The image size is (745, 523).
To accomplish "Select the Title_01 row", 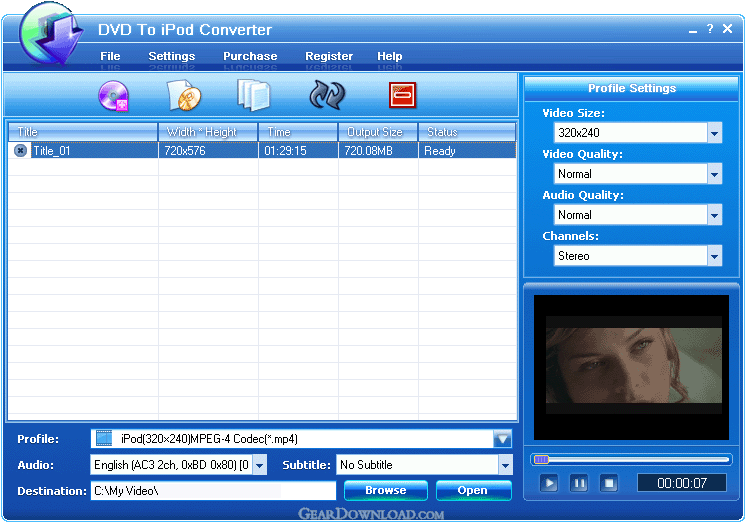I will [x=262, y=151].
